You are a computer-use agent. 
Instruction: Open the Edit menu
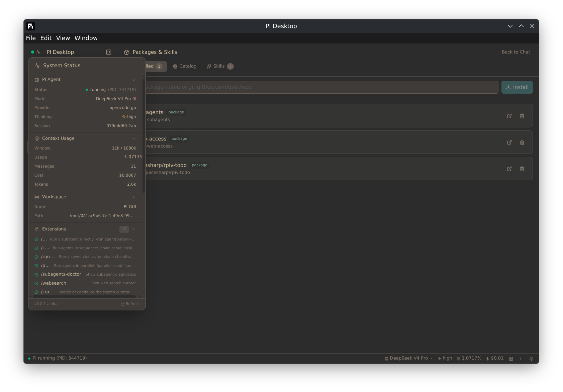(x=46, y=38)
